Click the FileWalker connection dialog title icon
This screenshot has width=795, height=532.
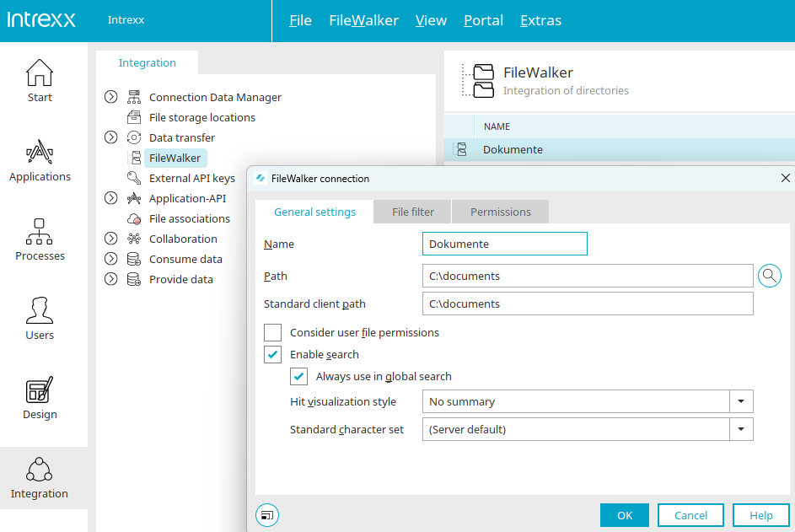tap(261, 178)
